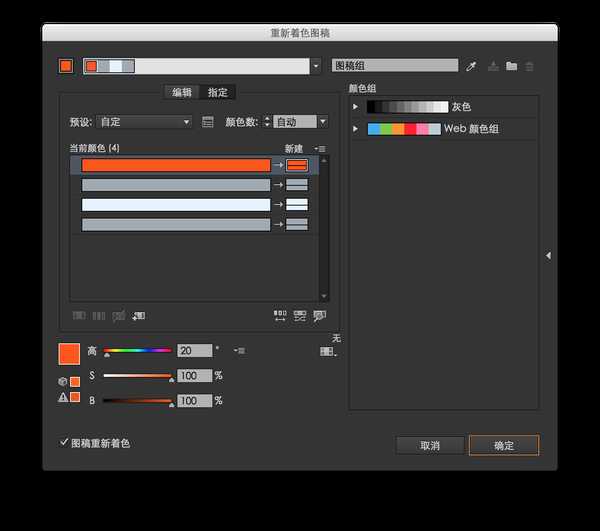Click the 取消 button
Screen dimensions: 600x531
pyautogui.click(x=430, y=445)
